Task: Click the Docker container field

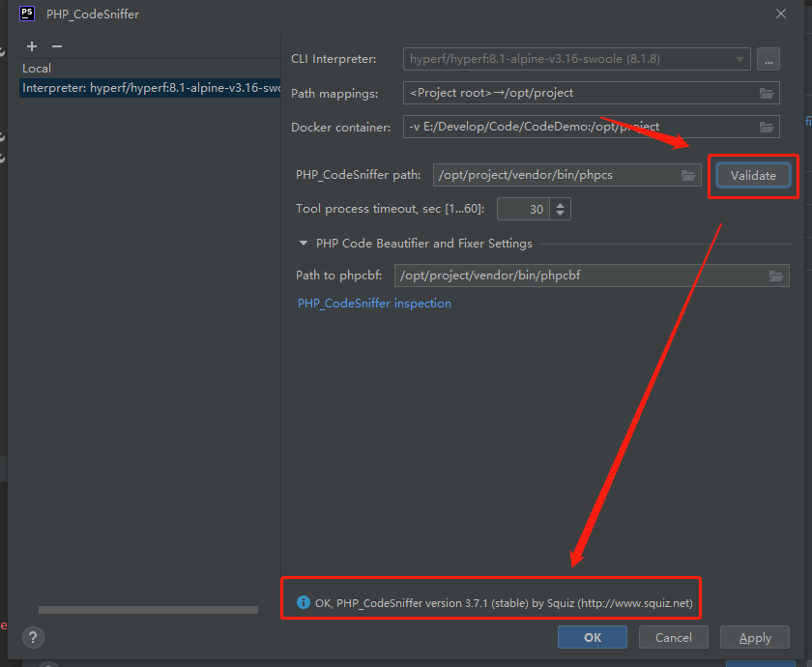Action: pos(592,127)
